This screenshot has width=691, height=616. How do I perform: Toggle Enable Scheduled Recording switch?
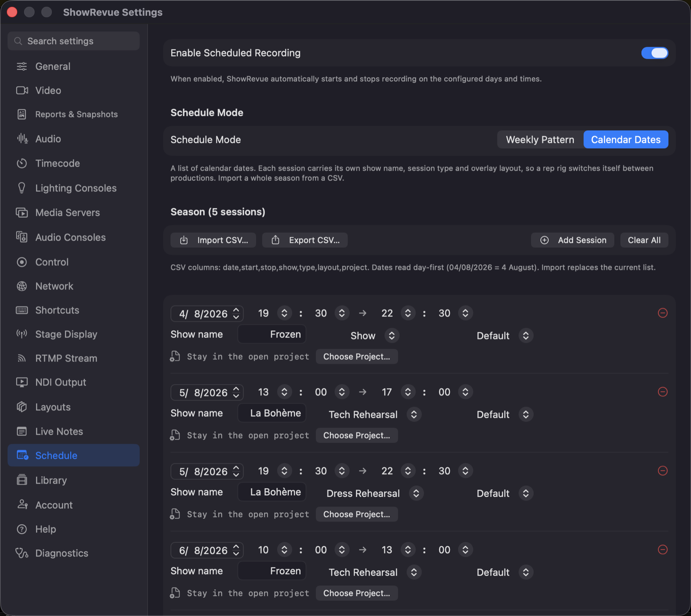[655, 53]
